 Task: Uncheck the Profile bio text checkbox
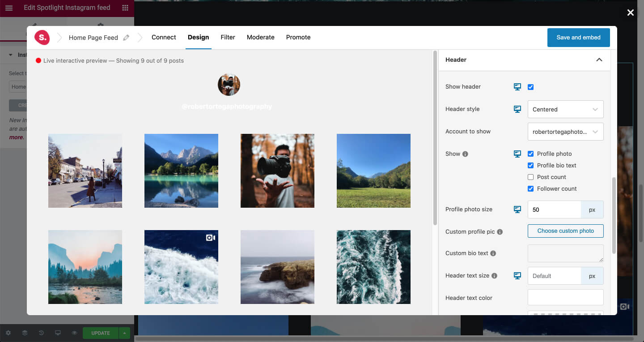point(531,166)
